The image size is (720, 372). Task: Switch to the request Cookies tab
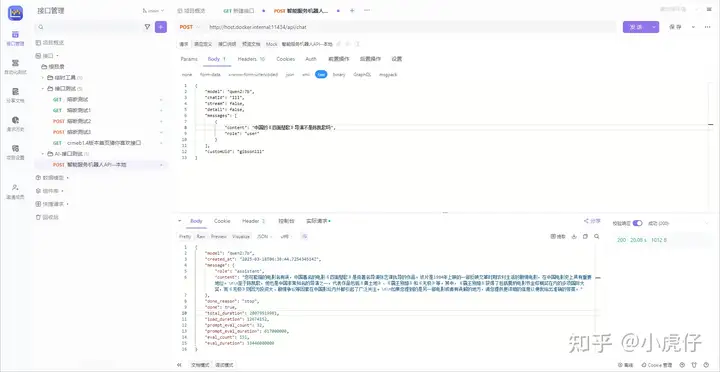pos(285,59)
